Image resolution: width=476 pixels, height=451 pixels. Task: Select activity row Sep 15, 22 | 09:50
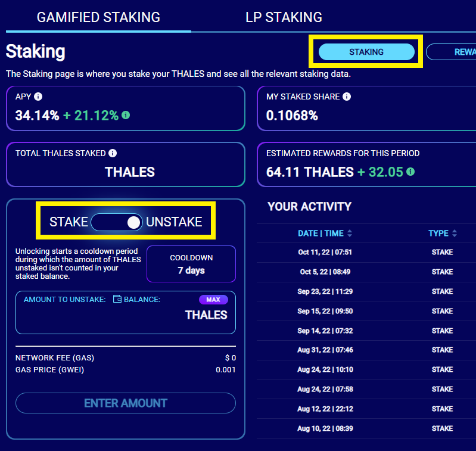point(366,311)
